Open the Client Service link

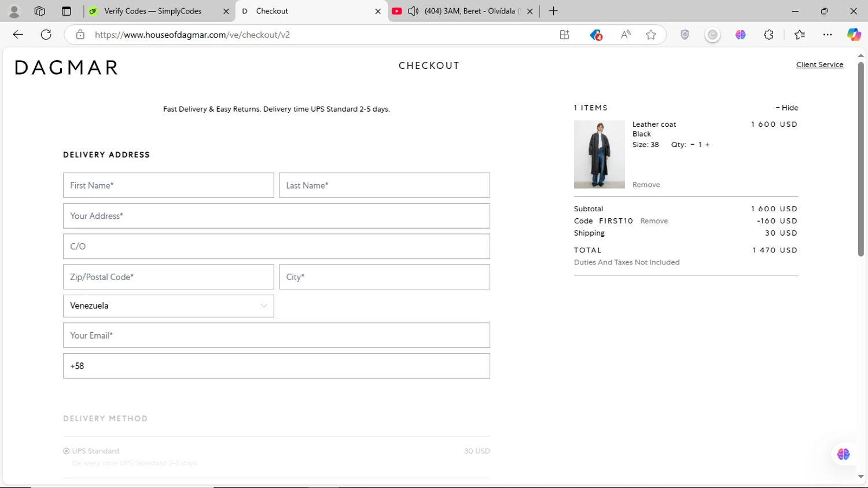(x=819, y=64)
